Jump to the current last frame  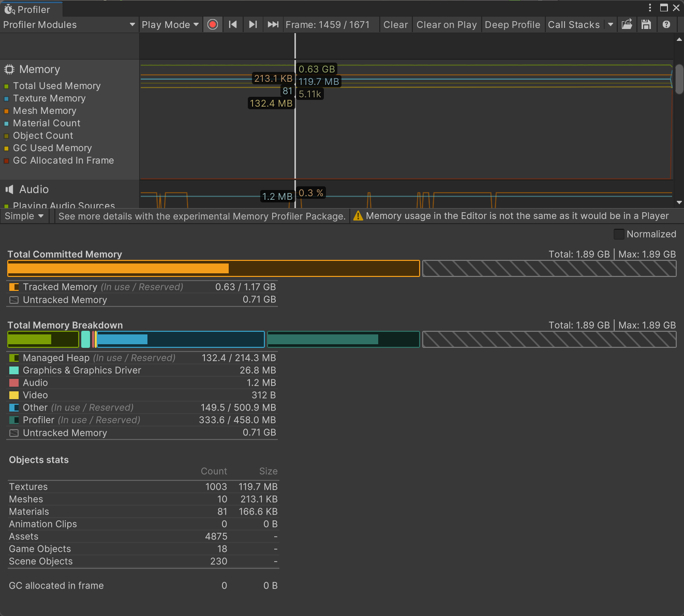click(273, 24)
